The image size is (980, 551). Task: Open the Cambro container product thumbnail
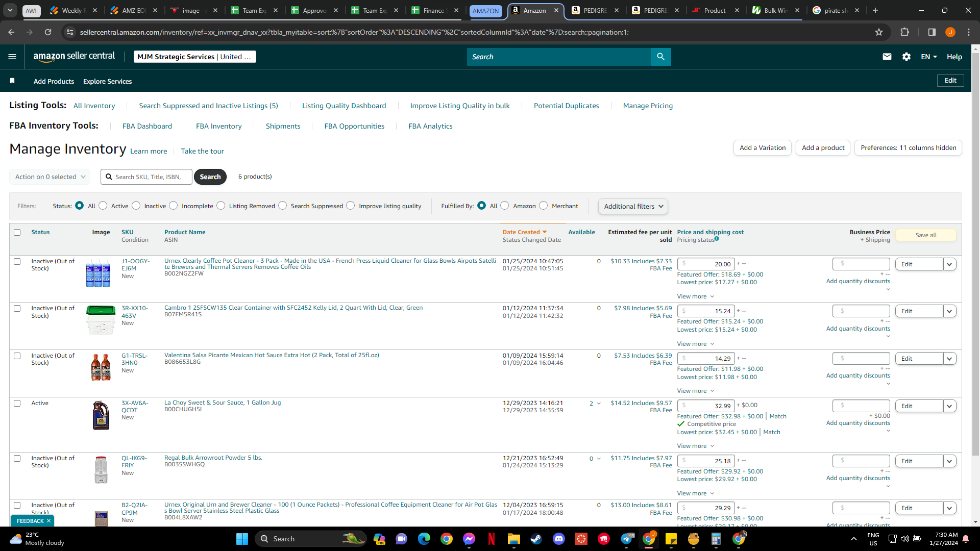101,320
